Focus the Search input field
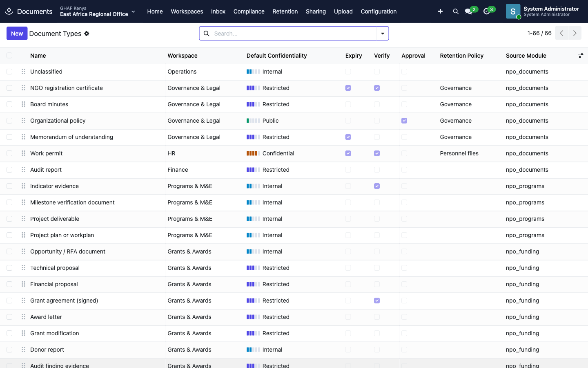588x368 pixels. (x=294, y=34)
